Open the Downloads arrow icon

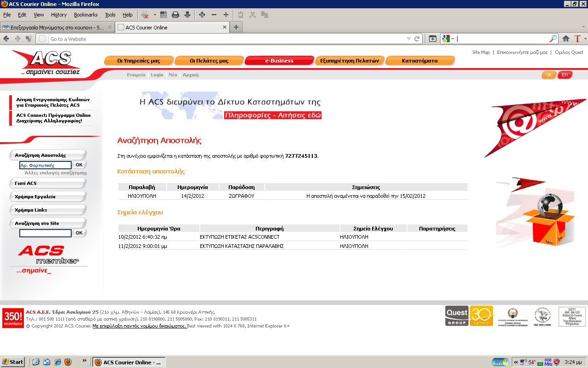click(x=187, y=15)
